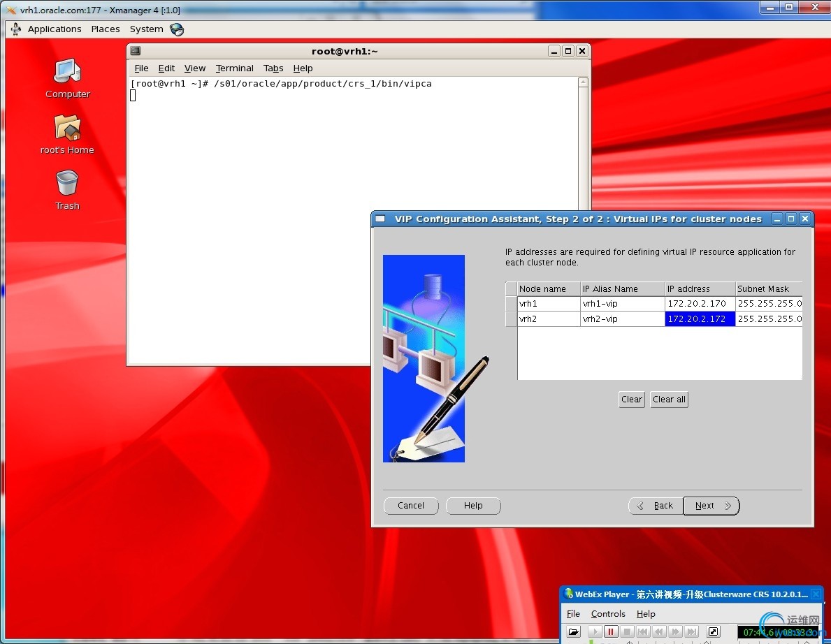Open terminal File menu
Viewport: 831px width, 644px height.
tap(141, 68)
